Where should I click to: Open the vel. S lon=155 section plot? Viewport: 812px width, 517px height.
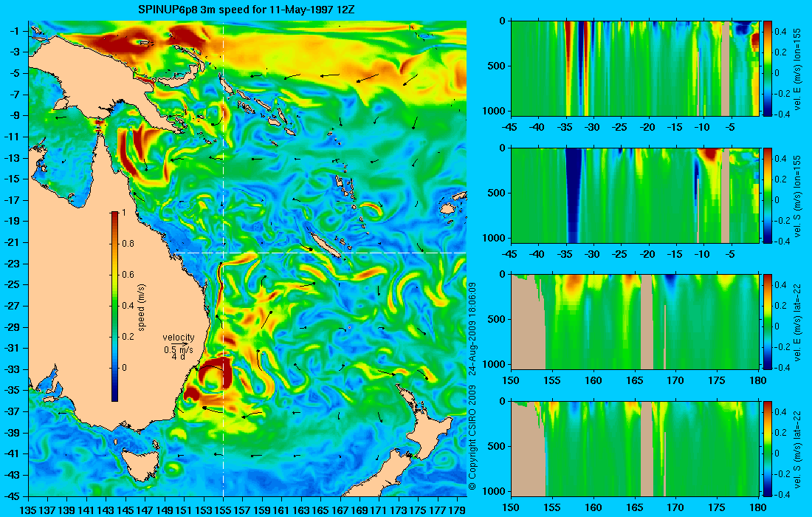pyautogui.click(x=635, y=195)
